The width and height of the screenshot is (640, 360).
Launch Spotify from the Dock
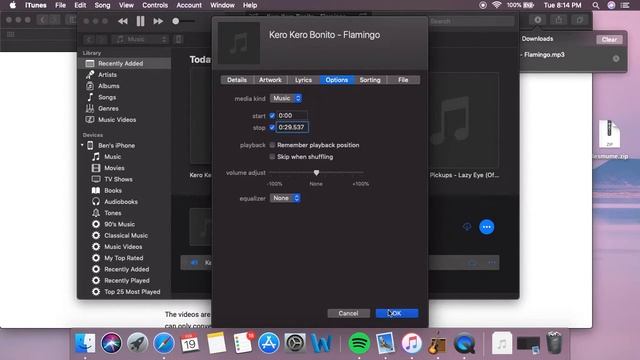click(359, 343)
